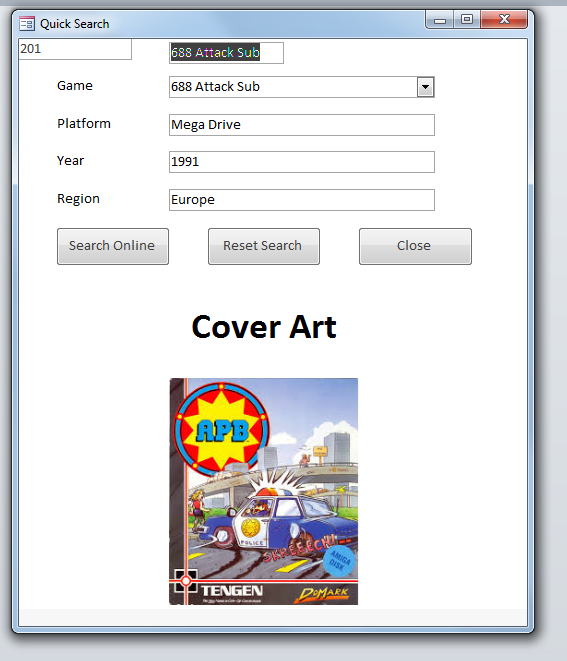
Task: Click the Quick Search title bar text
Action: [75, 24]
